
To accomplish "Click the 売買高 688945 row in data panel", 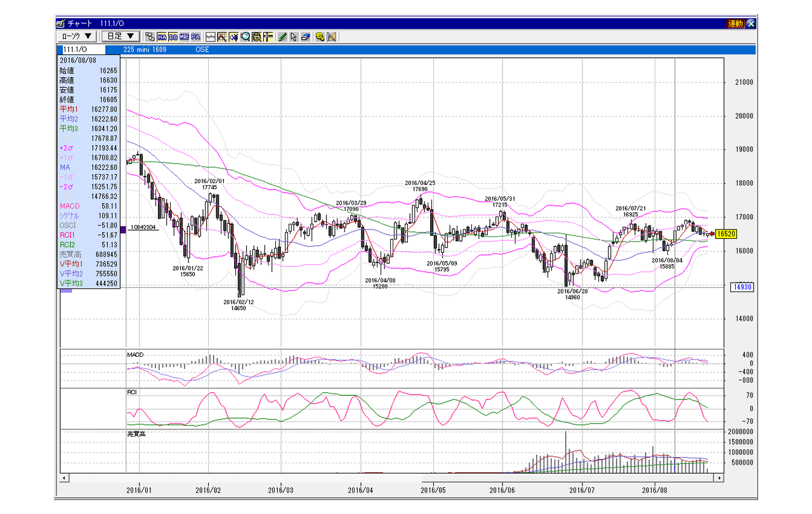I will pyautogui.click(x=88, y=254).
